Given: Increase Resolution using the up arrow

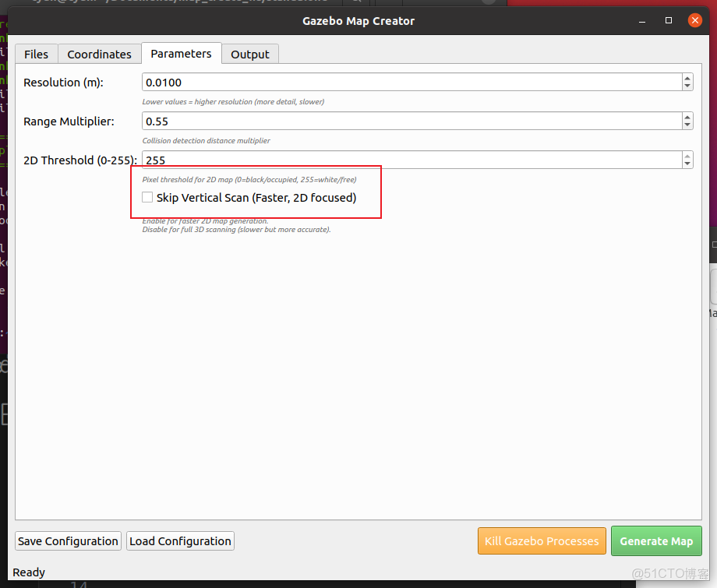Looking at the screenshot, I should [x=687, y=78].
